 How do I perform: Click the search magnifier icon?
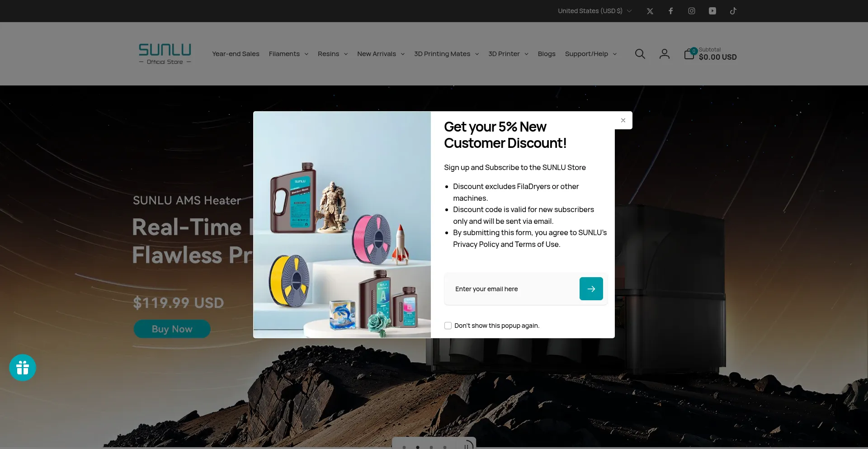coord(640,54)
